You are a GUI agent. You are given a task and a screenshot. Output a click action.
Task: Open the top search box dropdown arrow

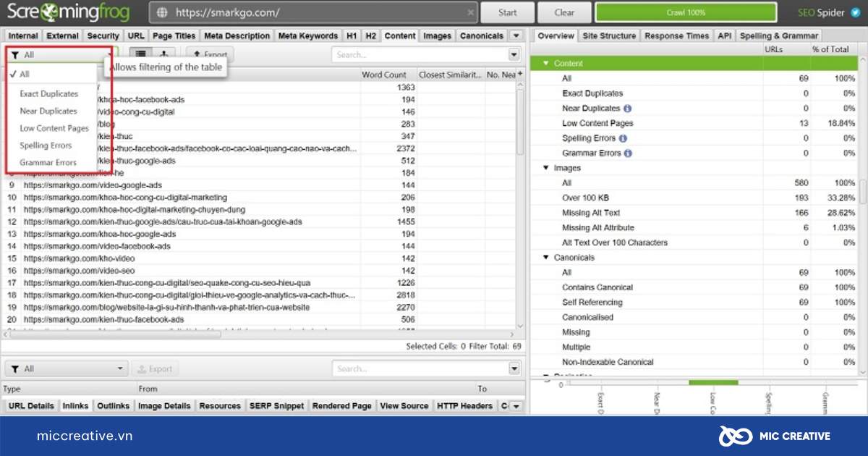[514, 55]
